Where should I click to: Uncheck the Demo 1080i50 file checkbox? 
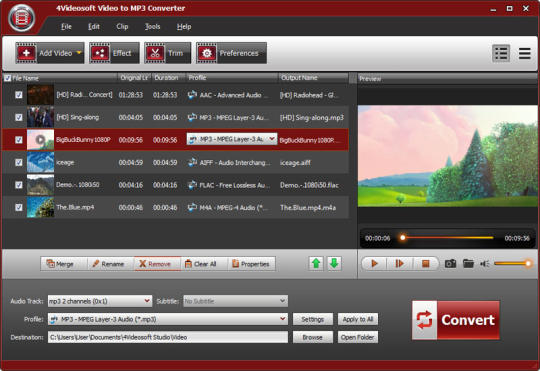click(x=19, y=185)
